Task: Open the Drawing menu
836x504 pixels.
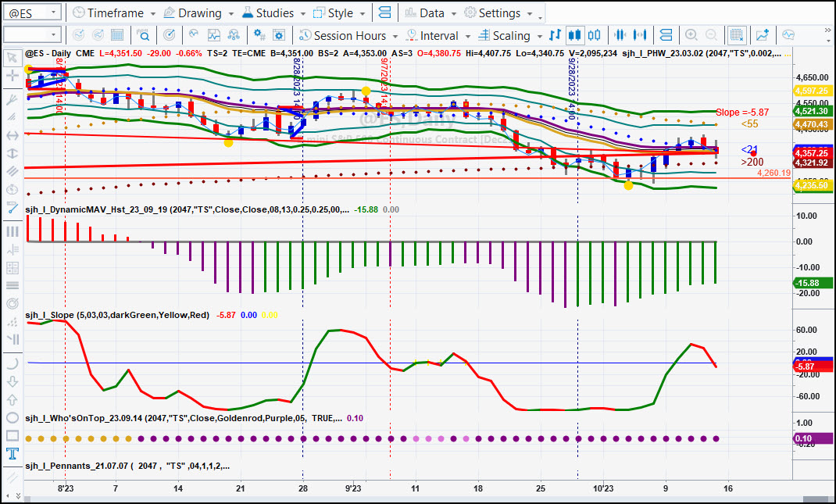Action: pos(192,13)
